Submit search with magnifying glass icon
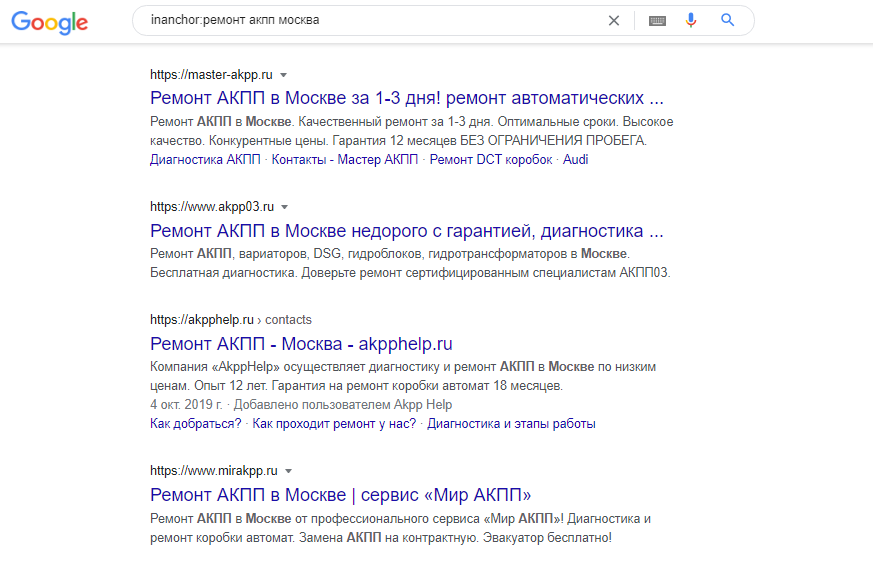 click(x=728, y=20)
